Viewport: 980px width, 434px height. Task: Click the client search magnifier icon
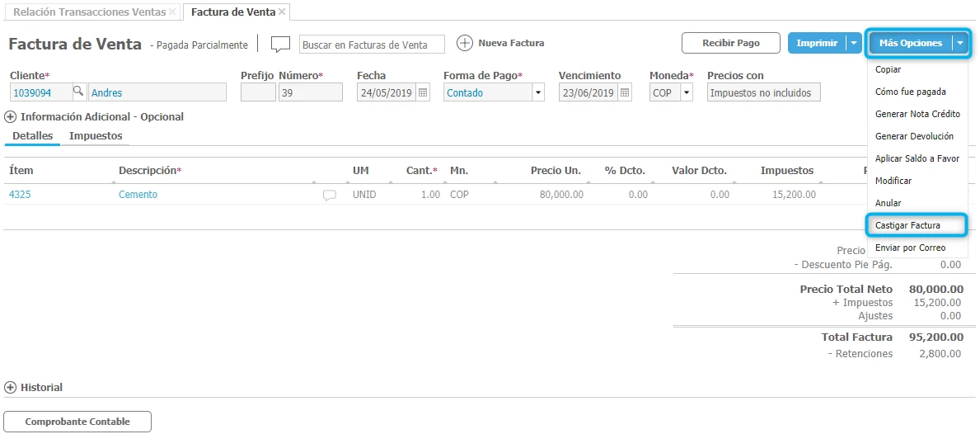click(78, 92)
